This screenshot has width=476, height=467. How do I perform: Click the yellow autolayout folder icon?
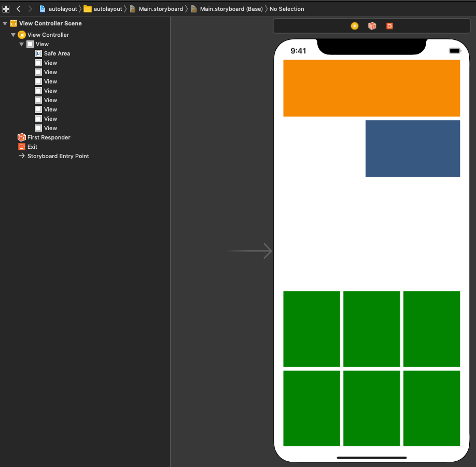(x=88, y=9)
